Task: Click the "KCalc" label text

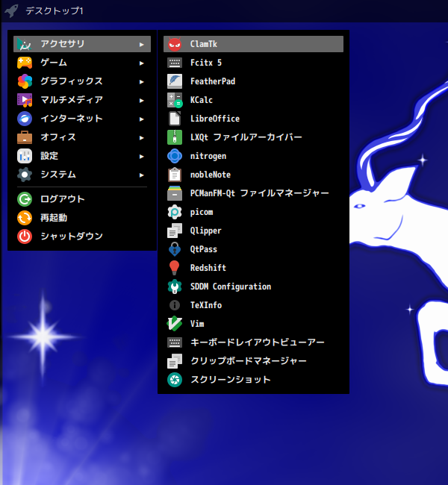Action: point(202,100)
